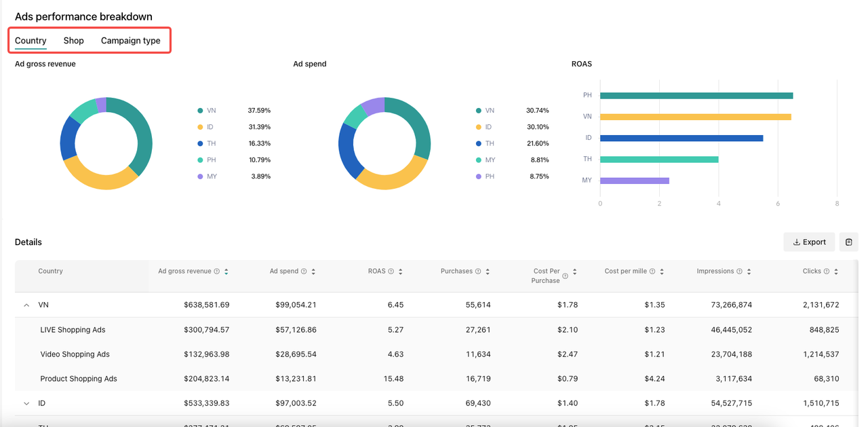Image resolution: width=868 pixels, height=427 pixels.
Task: Sort by Clicks column arrows
Action: pyautogui.click(x=836, y=272)
